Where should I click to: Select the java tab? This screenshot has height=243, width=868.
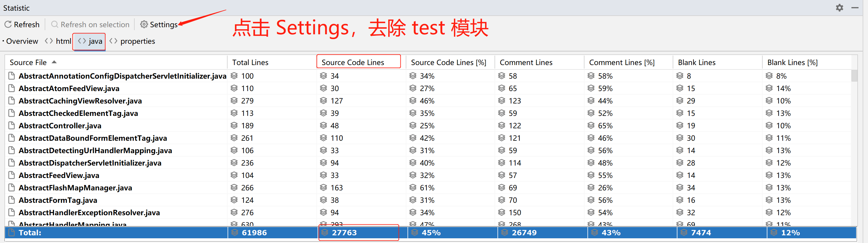coord(90,41)
